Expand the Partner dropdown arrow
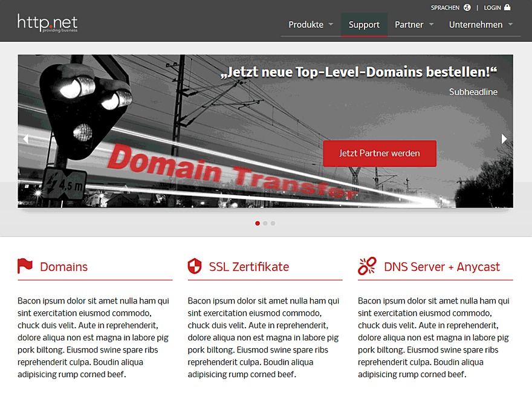The height and width of the screenshot is (399, 532). coord(431,24)
